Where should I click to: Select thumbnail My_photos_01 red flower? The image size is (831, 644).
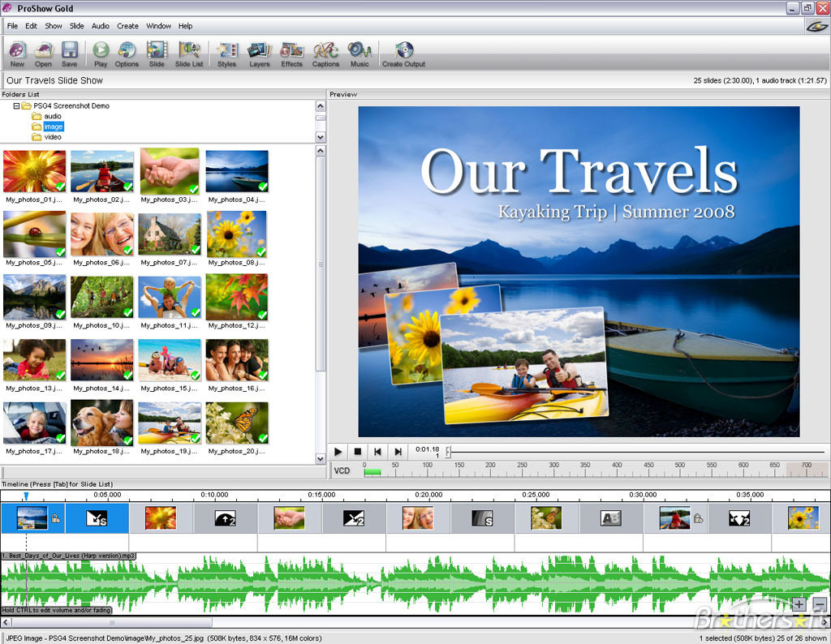tap(34, 171)
